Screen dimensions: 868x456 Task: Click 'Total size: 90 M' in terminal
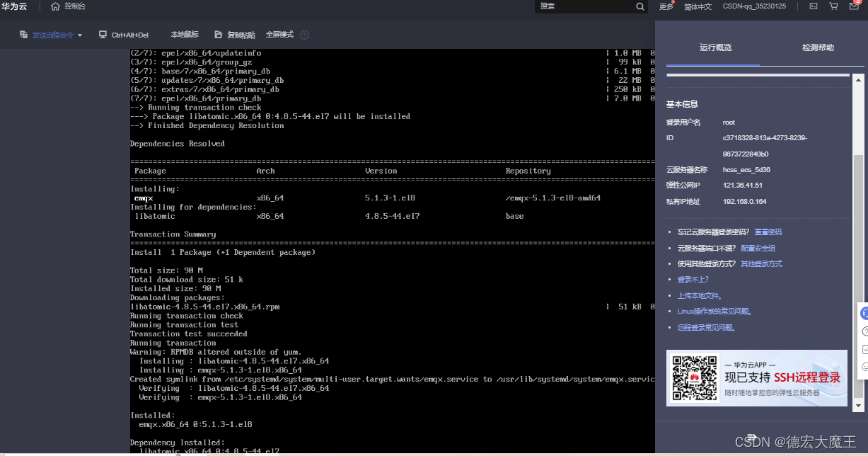(x=166, y=270)
